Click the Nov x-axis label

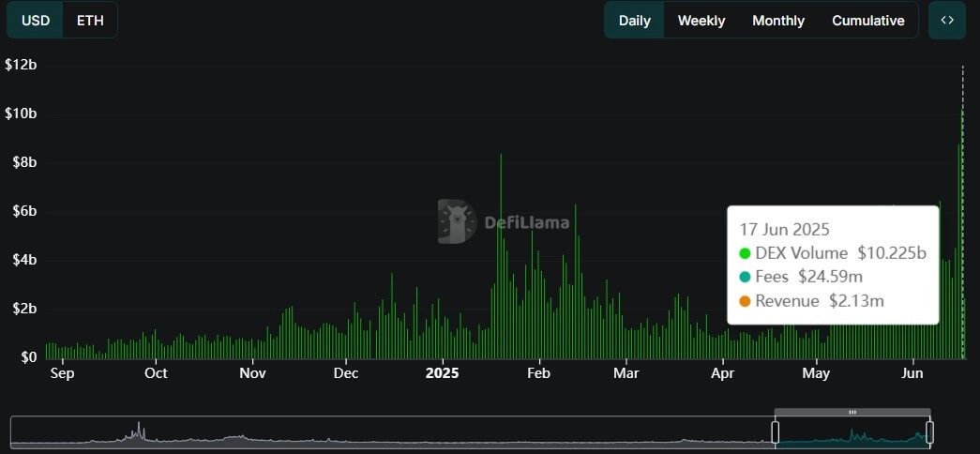click(252, 373)
